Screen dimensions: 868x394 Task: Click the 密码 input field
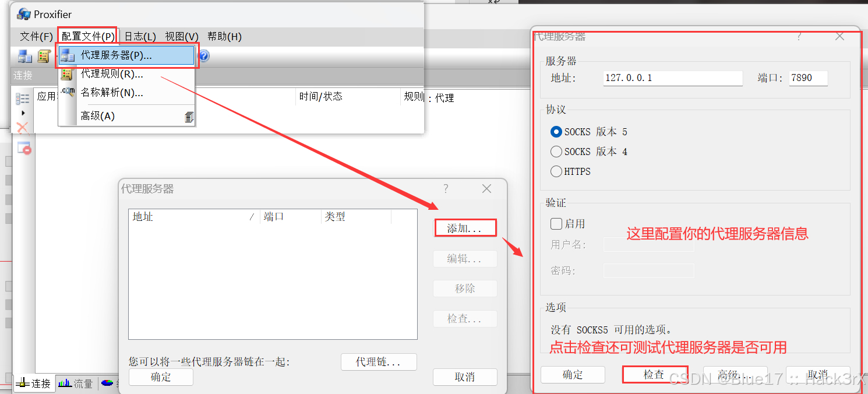pyautogui.click(x=649, y=271)
